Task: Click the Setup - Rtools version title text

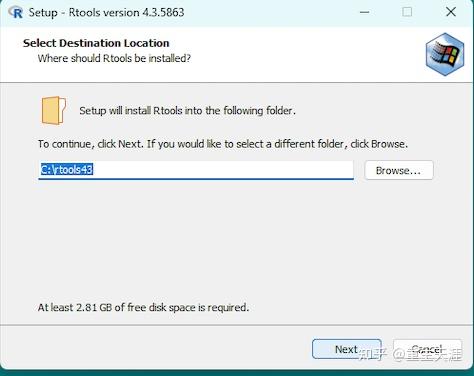Action: pyautogui.click(x=106, y=13)
